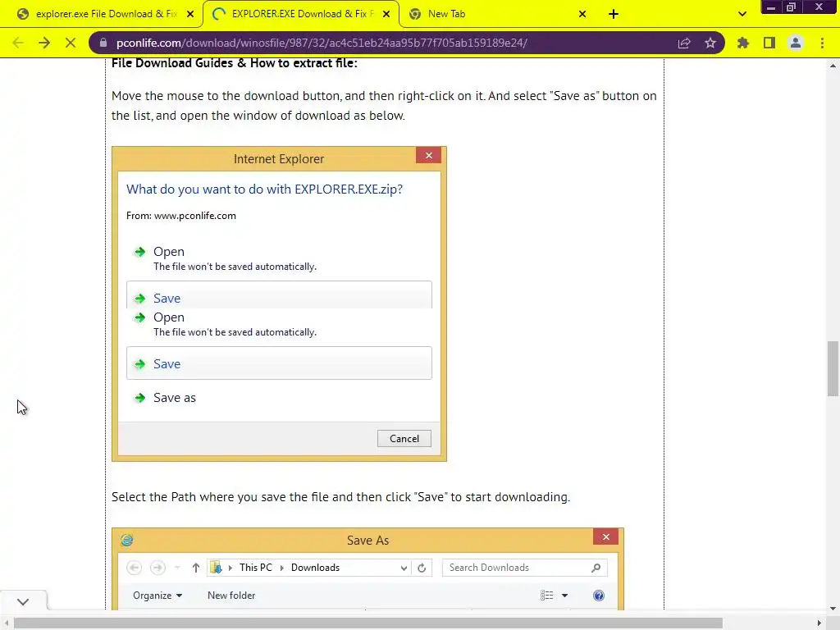Click the upper Save option

click(279, 295)
